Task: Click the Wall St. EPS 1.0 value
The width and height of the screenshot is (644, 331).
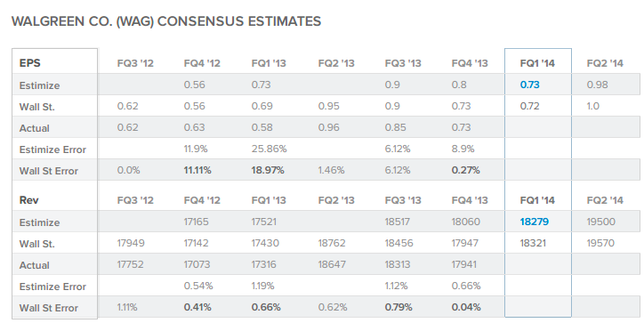Action: click(593, 106)
